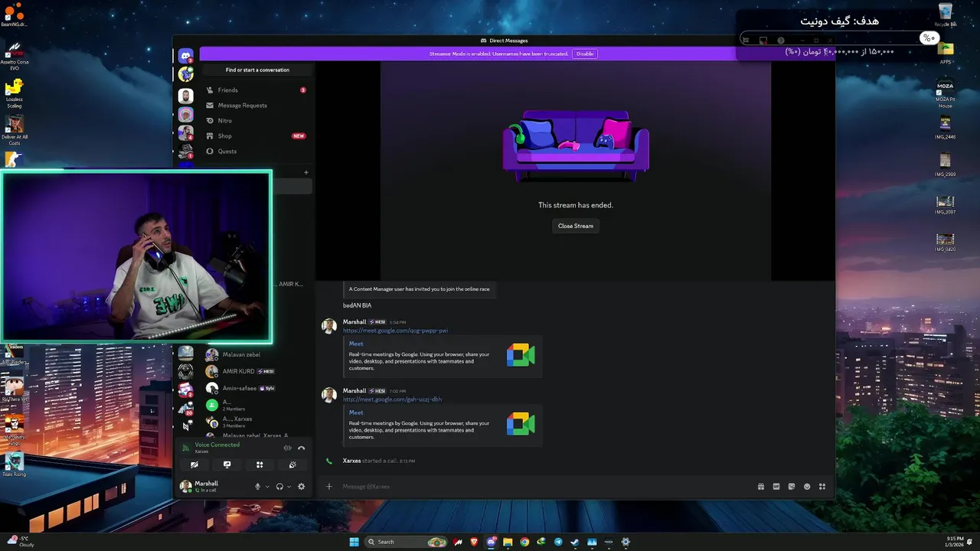Open Windows Start menu

[x=354, y=542]
